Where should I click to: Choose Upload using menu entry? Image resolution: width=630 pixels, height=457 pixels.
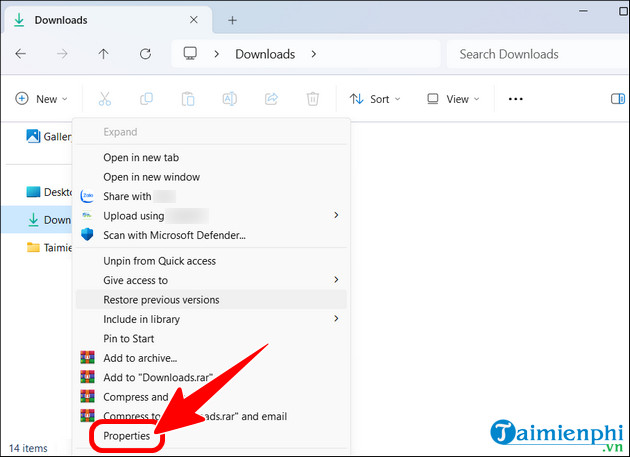pos(211,216)
